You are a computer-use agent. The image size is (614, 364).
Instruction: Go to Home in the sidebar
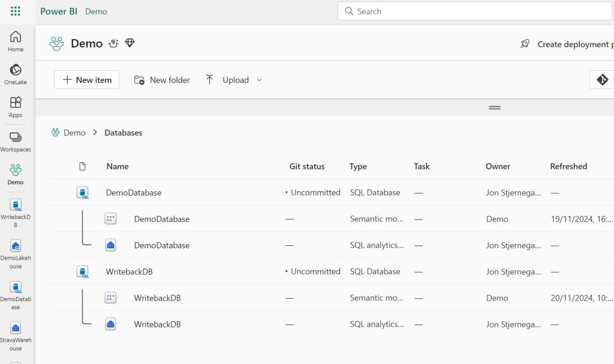(x=16, y=41)
